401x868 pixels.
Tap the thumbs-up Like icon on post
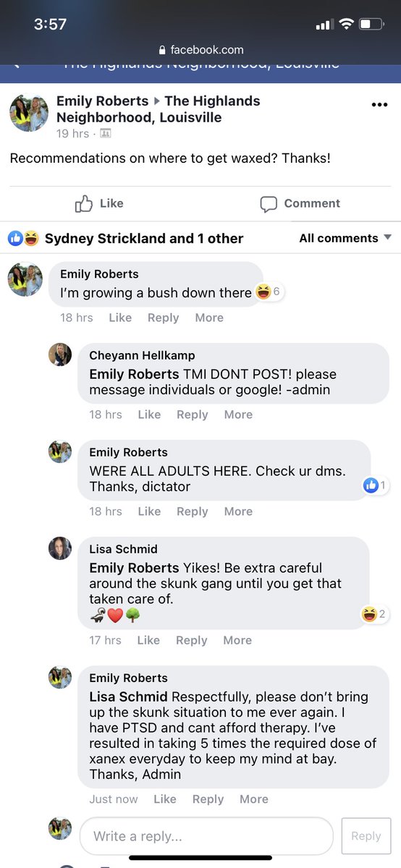[x=84, y=204]
